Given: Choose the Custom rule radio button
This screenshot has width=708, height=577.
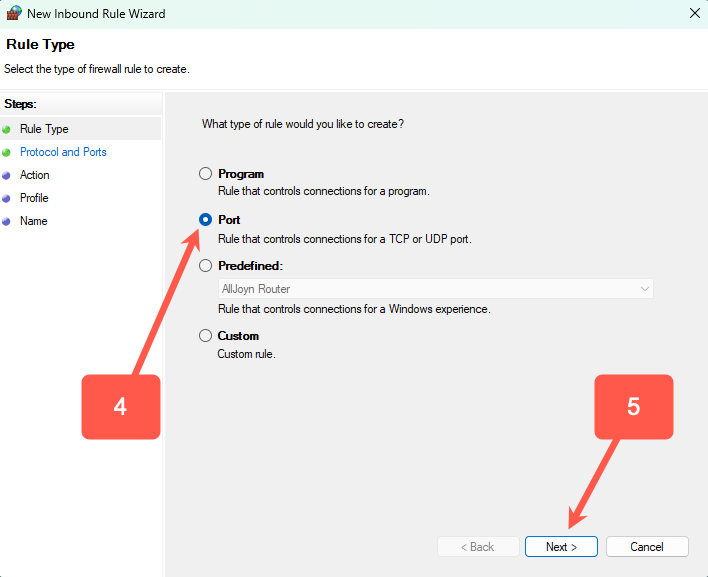Looking at the screenshot, I should point(206,336).
